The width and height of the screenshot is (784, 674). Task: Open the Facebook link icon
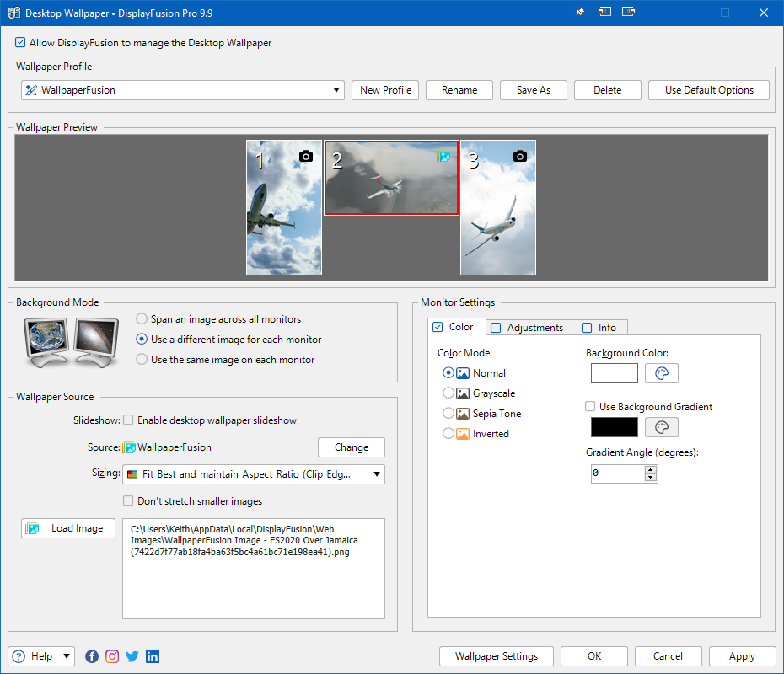point(92,656)
